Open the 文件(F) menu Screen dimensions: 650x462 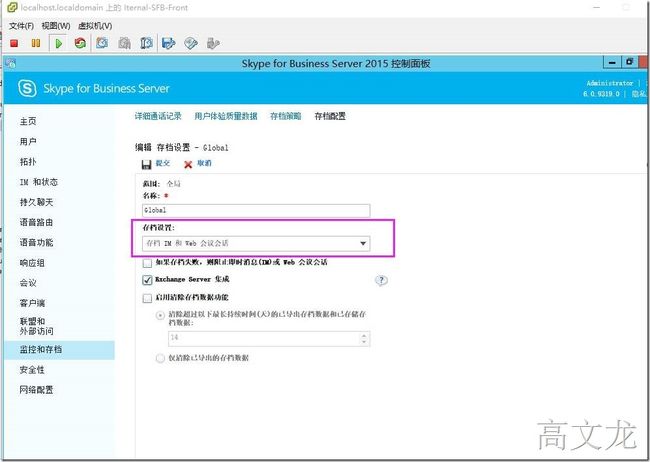(22, 26)
